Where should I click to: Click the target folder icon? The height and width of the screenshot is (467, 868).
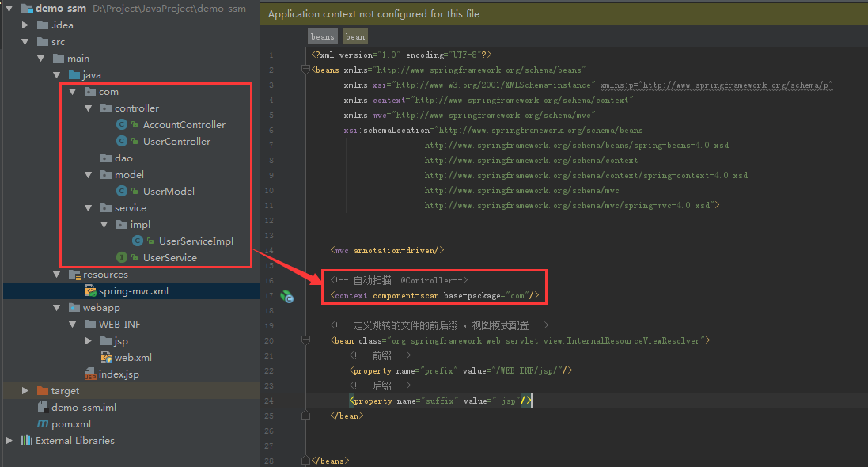tap(43, 390)
